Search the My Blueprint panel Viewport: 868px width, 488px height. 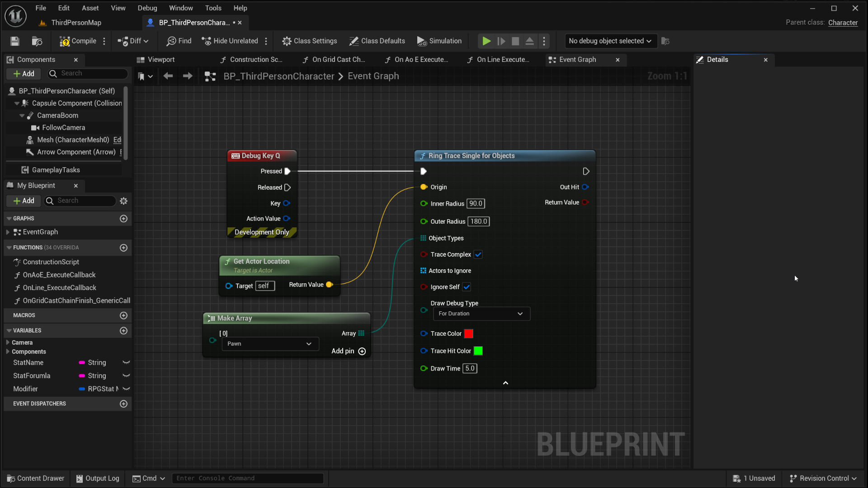tap(80, 201)
